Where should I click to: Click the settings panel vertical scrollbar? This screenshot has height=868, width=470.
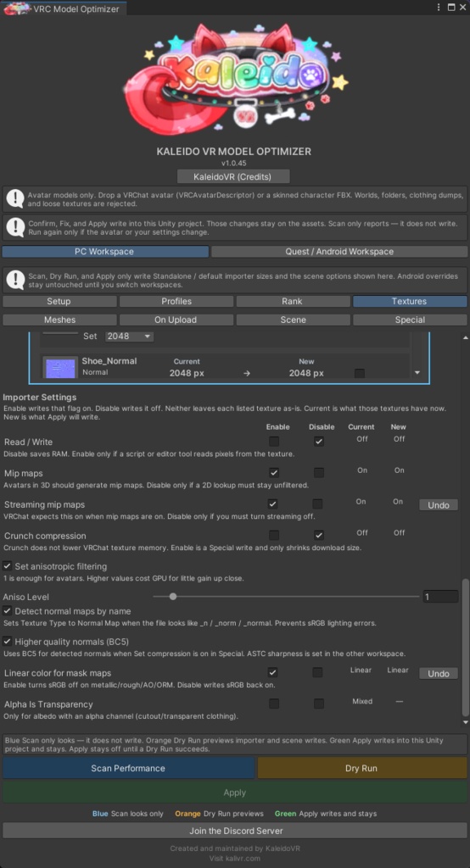(466, 648)
